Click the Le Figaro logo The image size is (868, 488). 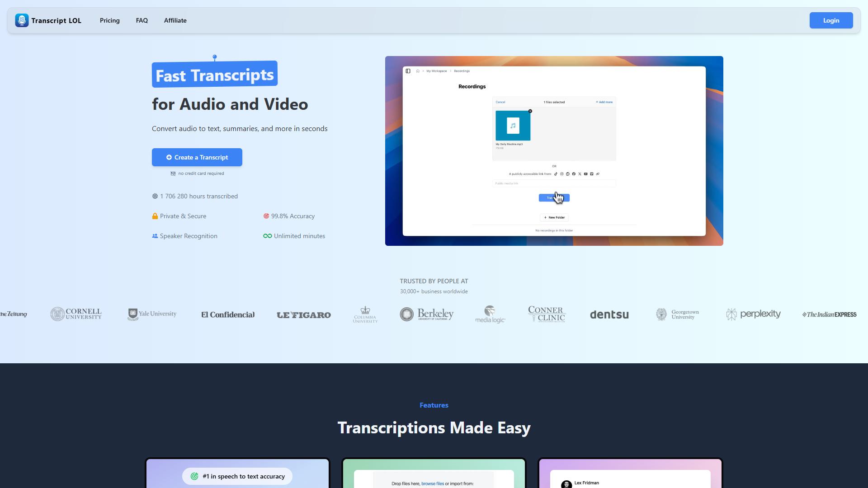tap(304, 315)
